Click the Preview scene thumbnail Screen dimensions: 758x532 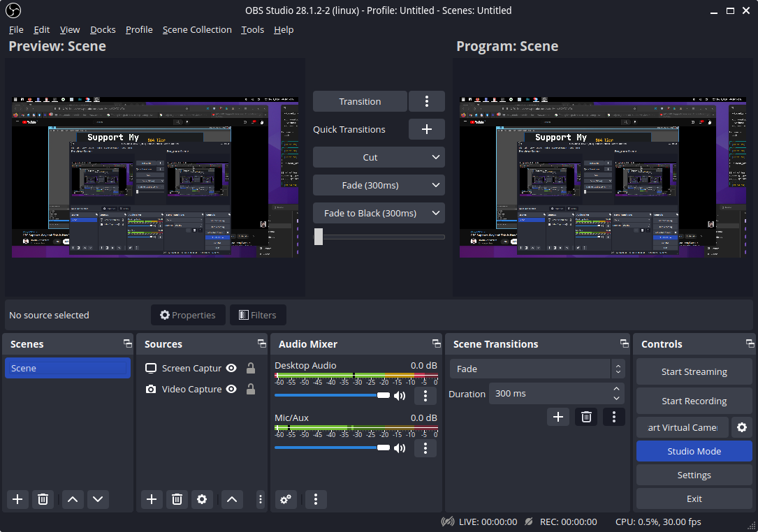(154, 177)
